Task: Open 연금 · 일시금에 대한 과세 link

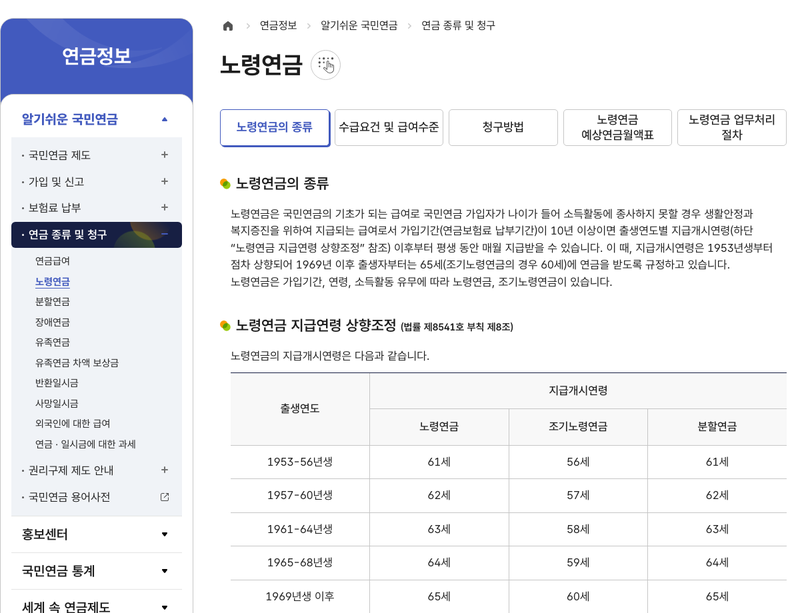Action: click(85, 444)
